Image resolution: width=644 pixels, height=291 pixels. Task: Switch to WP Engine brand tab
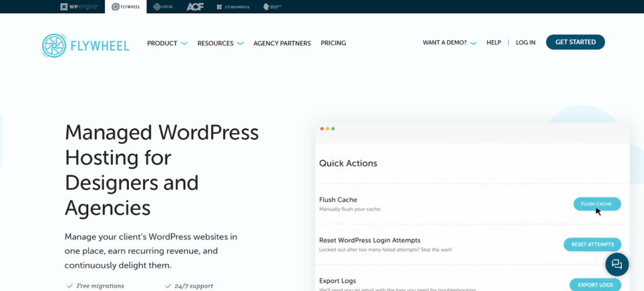tap(79, 7)
